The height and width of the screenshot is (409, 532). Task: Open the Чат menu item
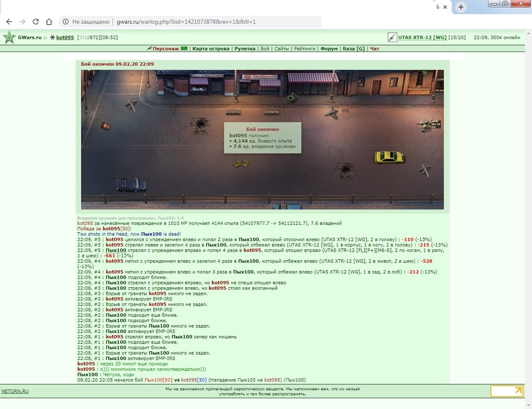pos(374,49)
